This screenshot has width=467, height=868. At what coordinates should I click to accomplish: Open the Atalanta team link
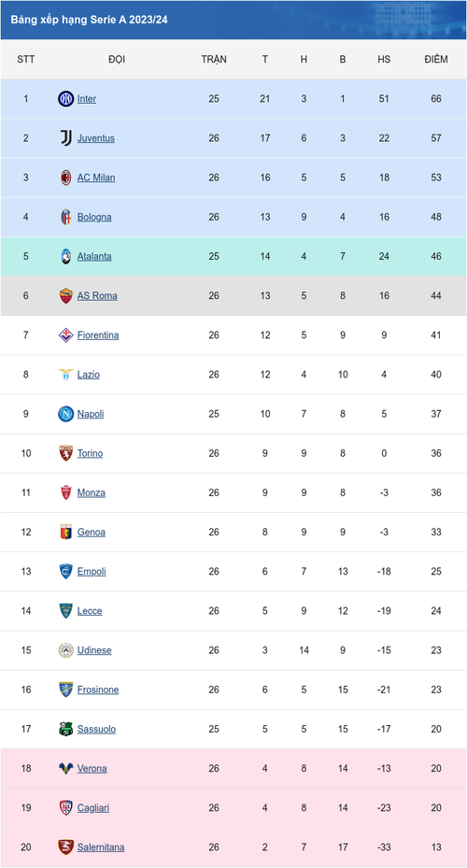coord(94,256)
